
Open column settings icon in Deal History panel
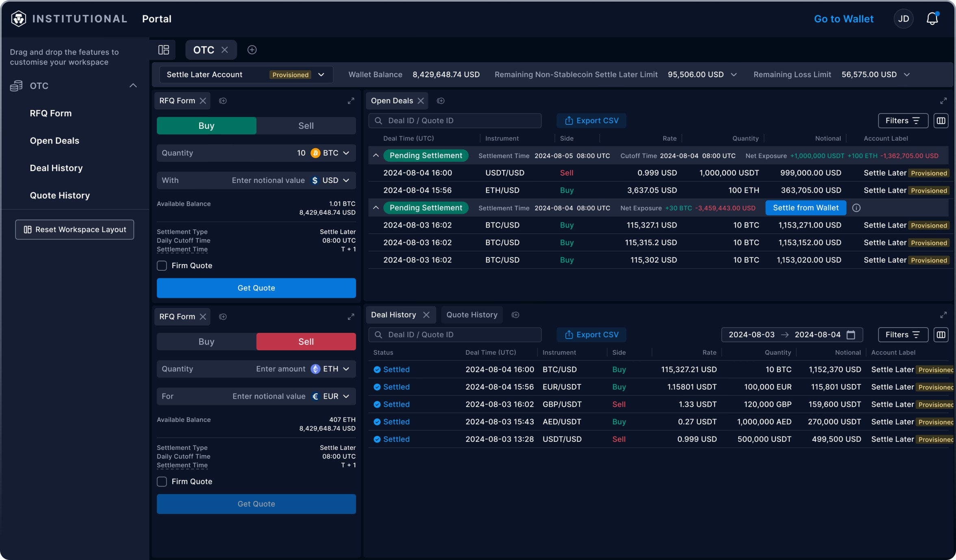point(941,334)
